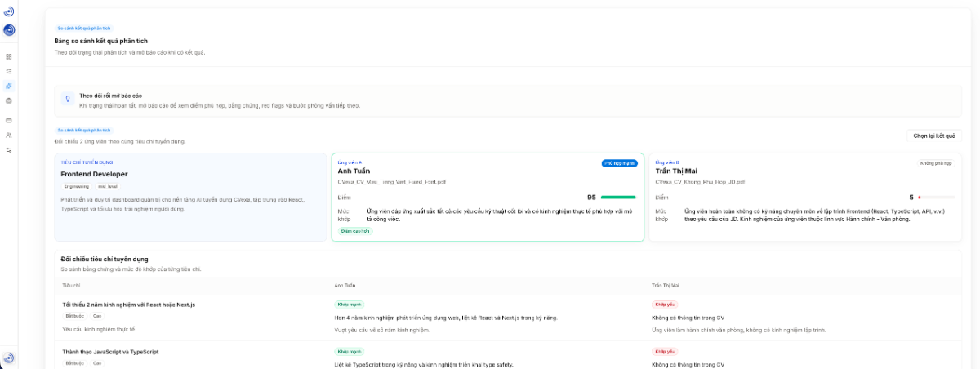Click text Vượt yêu cầu về số năm kinh nghiệm

click(381, 329)
